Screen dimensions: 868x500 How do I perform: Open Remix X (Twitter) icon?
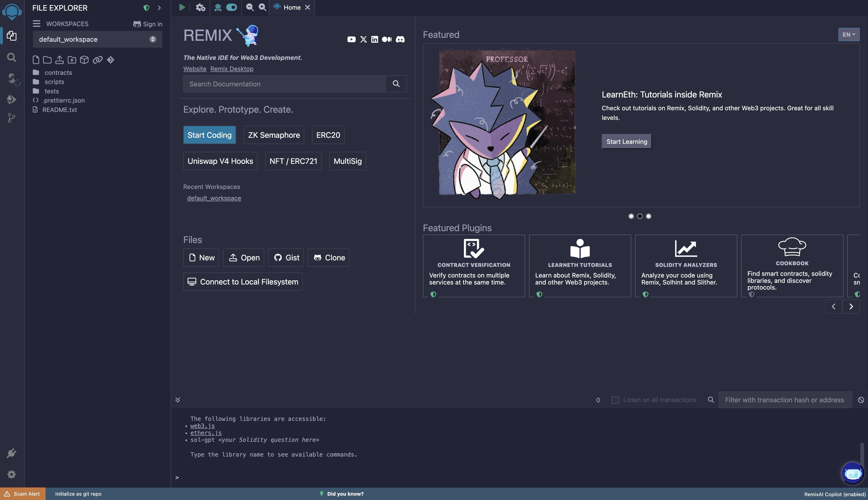[363, 40]
